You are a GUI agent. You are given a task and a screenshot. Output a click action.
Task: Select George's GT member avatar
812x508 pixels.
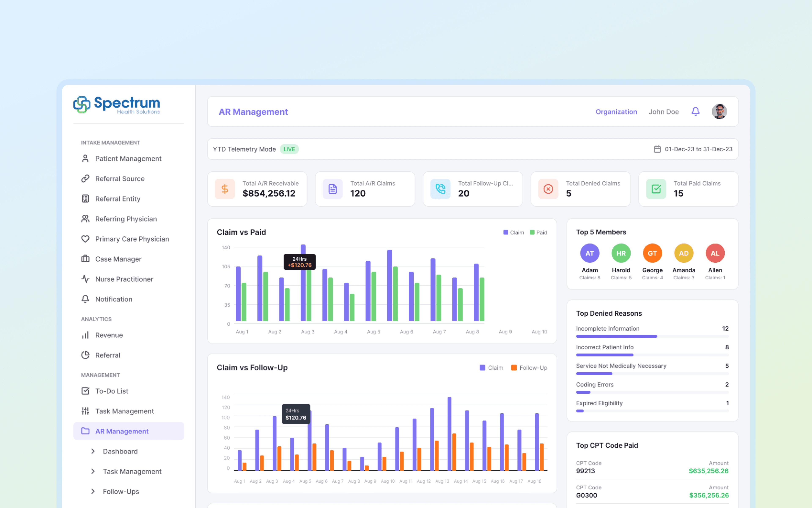pos(652,253)
